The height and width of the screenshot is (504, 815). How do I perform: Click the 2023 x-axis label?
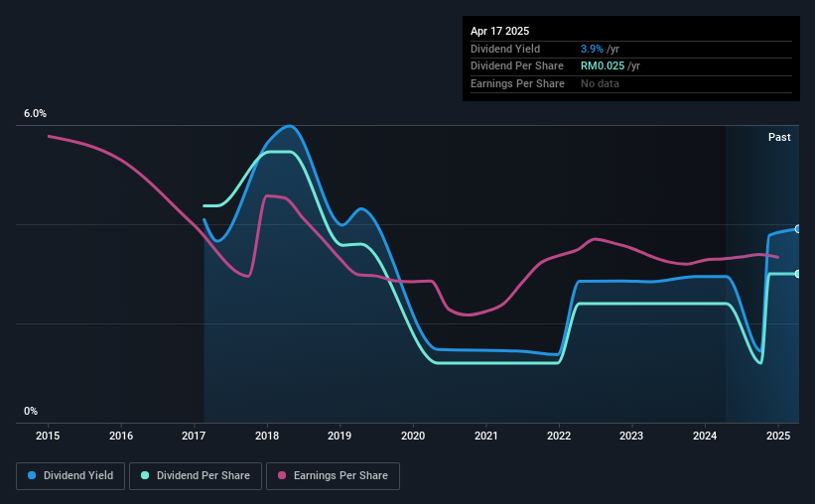(631, 436)
